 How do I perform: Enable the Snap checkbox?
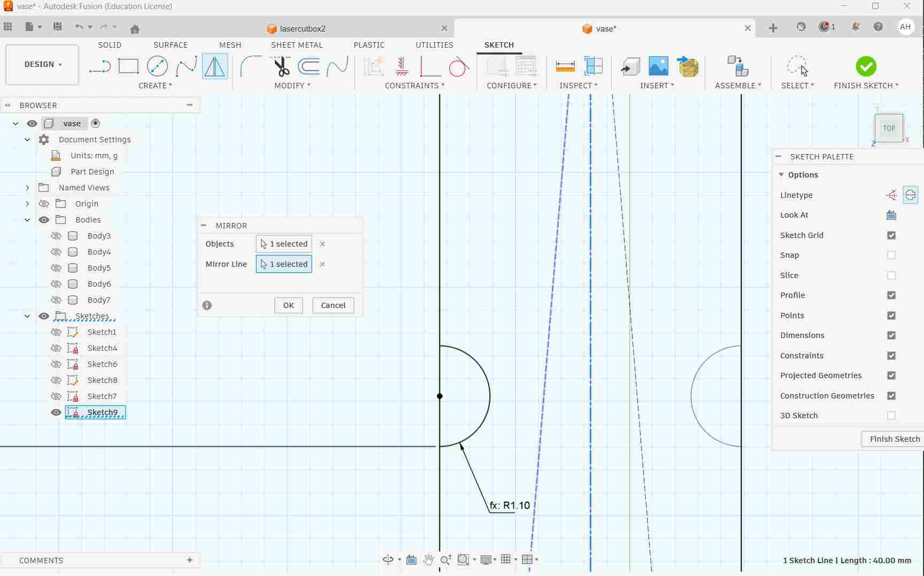pyautogui.click(x=891, y=255)
